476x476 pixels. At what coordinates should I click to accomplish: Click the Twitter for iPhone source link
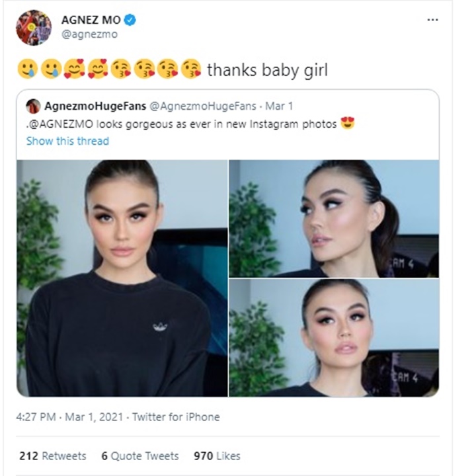click(176, 417)
